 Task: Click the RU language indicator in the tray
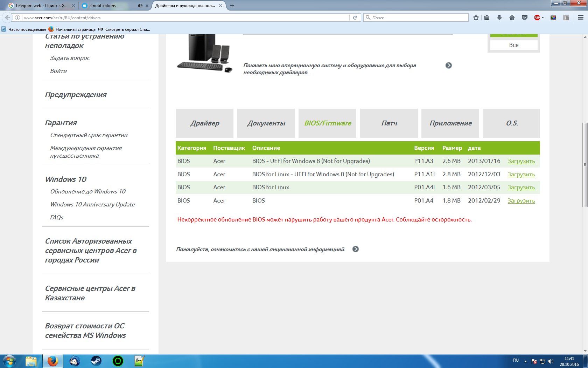pos(516,360)
